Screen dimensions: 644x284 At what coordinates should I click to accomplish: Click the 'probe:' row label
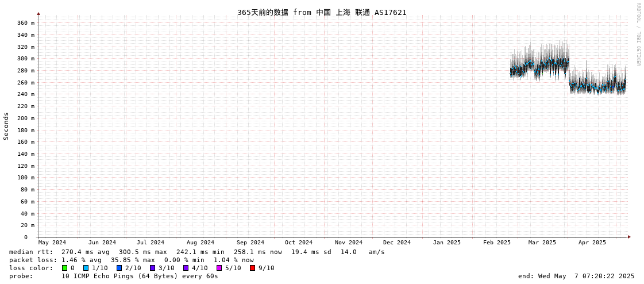coord(21,276)
